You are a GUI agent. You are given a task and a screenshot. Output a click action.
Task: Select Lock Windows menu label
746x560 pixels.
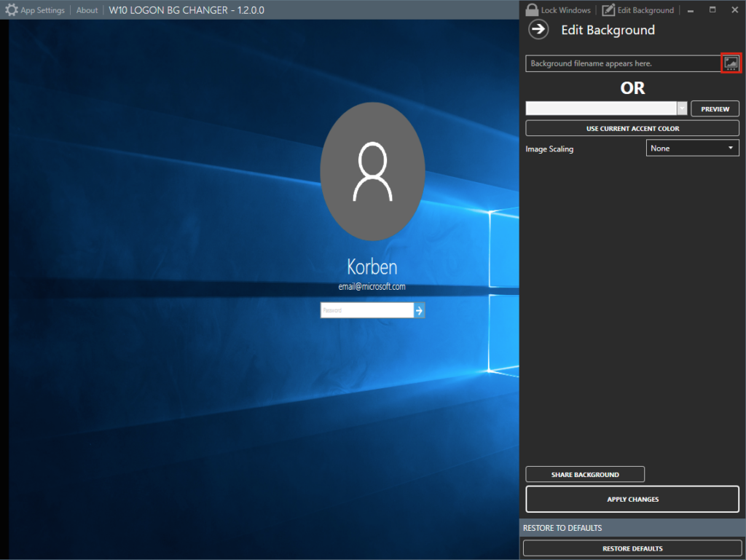click(x=565, y=10)
